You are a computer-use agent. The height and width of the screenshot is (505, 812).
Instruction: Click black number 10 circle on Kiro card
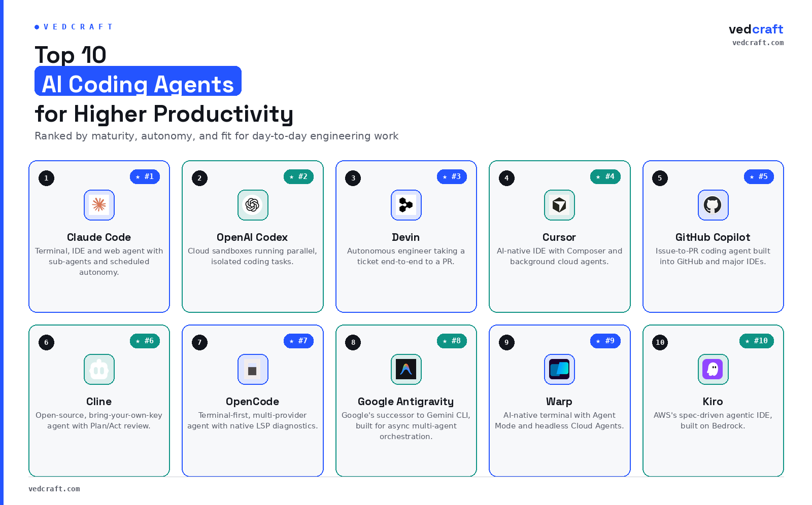point(660,342)
